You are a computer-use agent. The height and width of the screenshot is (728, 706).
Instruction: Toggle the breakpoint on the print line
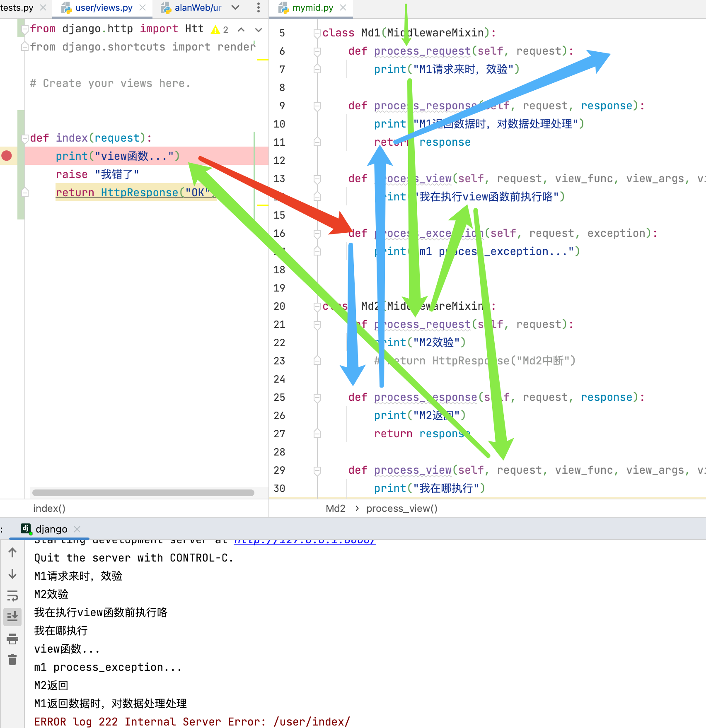(7, 156)
